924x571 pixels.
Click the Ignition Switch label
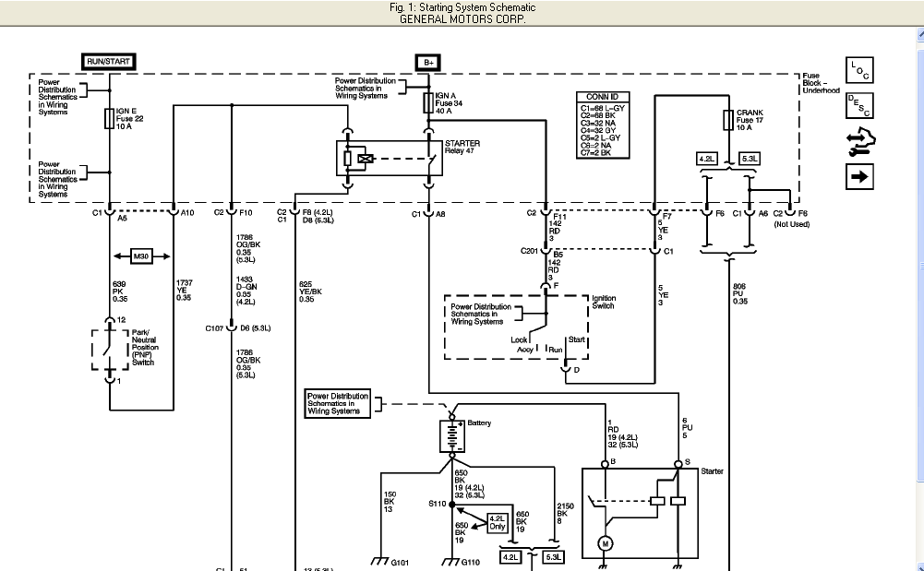(604, 302)
